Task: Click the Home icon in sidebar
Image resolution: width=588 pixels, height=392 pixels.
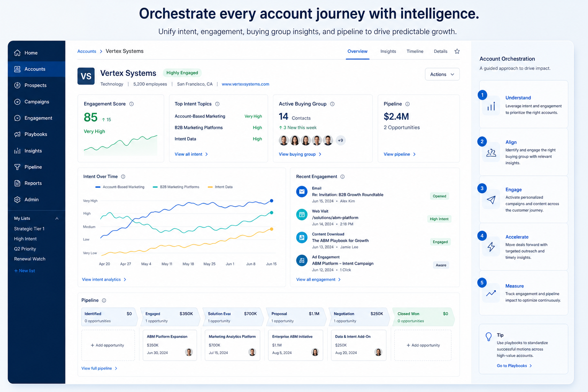Action: click(17, 53)
